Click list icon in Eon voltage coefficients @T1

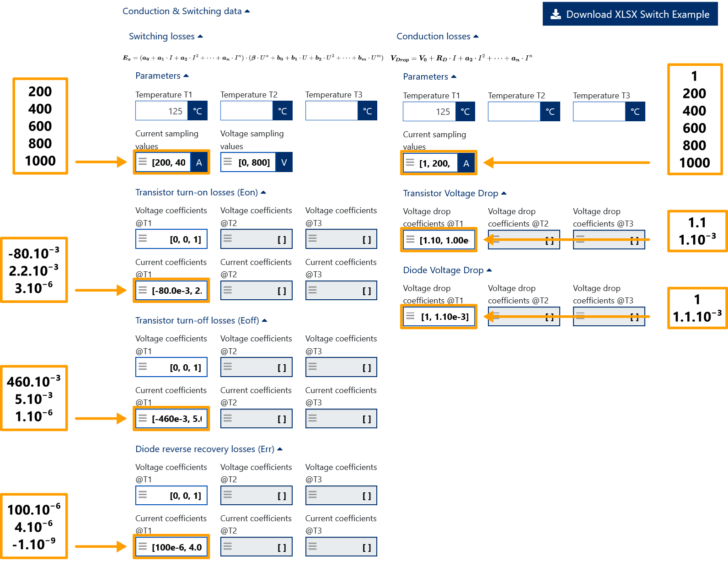click(143, 239)
